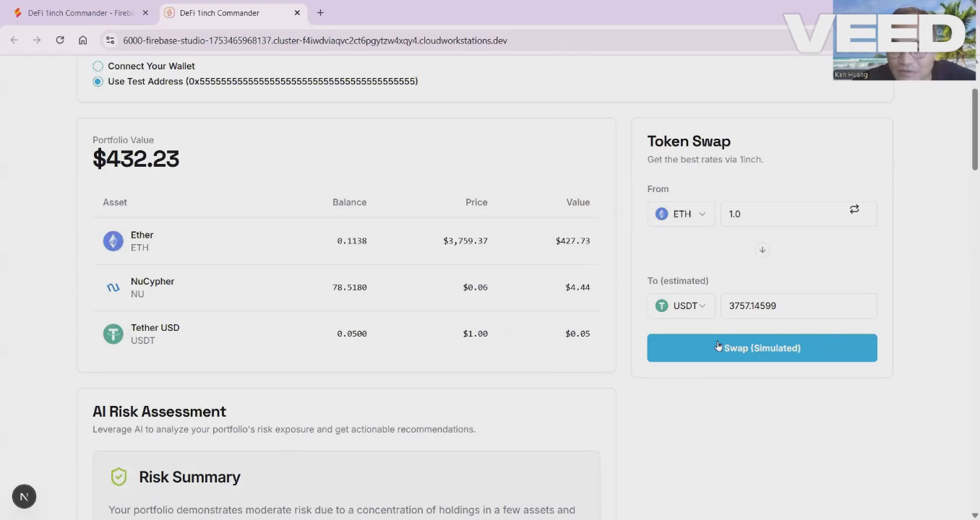
Task: Switch to the Firebase Studio tab
Action: (79, 13)
